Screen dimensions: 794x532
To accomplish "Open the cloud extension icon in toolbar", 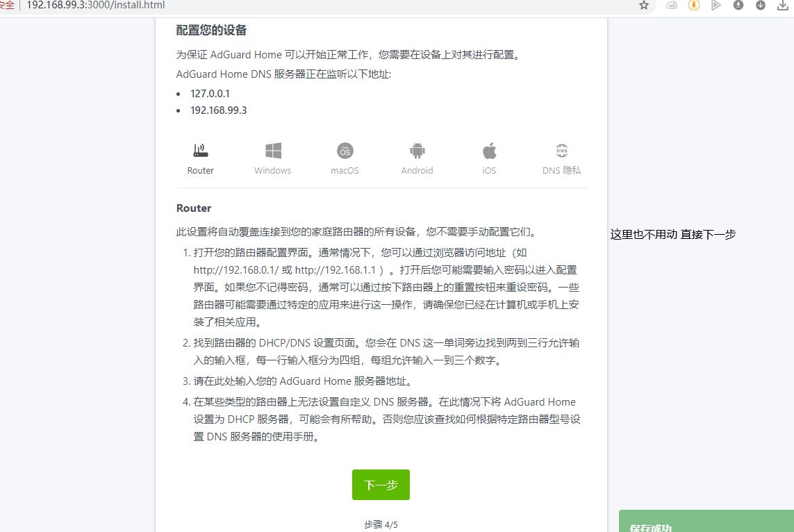I will pyautogui.click(x=672, y=6).
